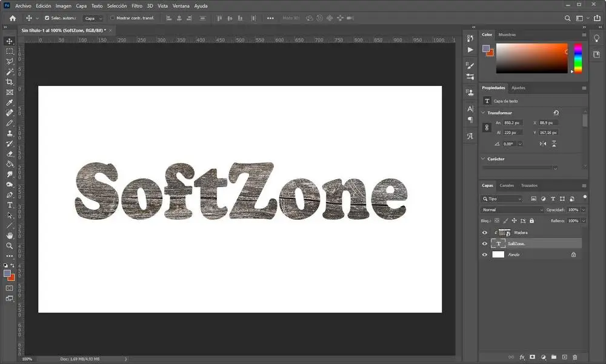The width and height of the screenshot is (606, 364).
Task: Select the History Brush tool
Action: tap(10, 144)
